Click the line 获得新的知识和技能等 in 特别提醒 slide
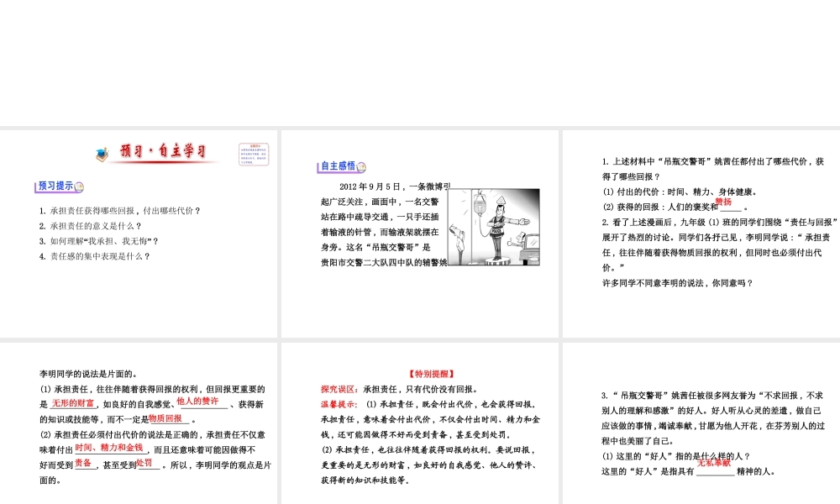840x504 pixels. point(366,480)
